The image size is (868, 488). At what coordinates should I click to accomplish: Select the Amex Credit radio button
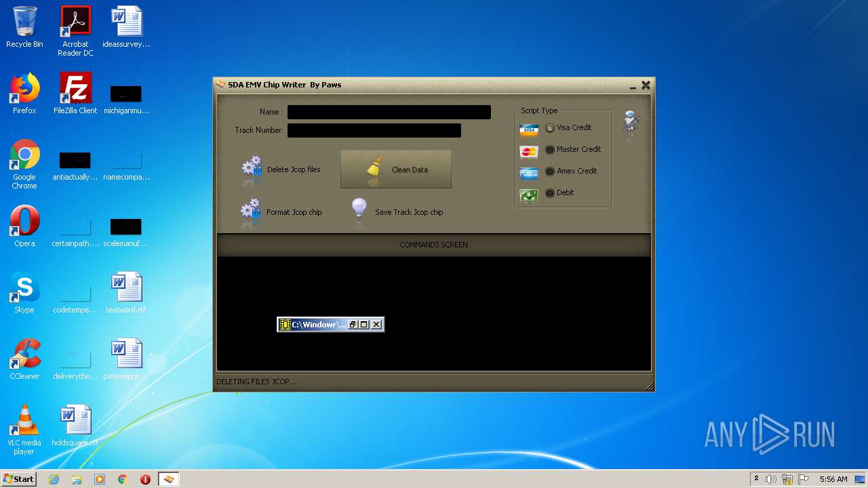pos(550,171)
